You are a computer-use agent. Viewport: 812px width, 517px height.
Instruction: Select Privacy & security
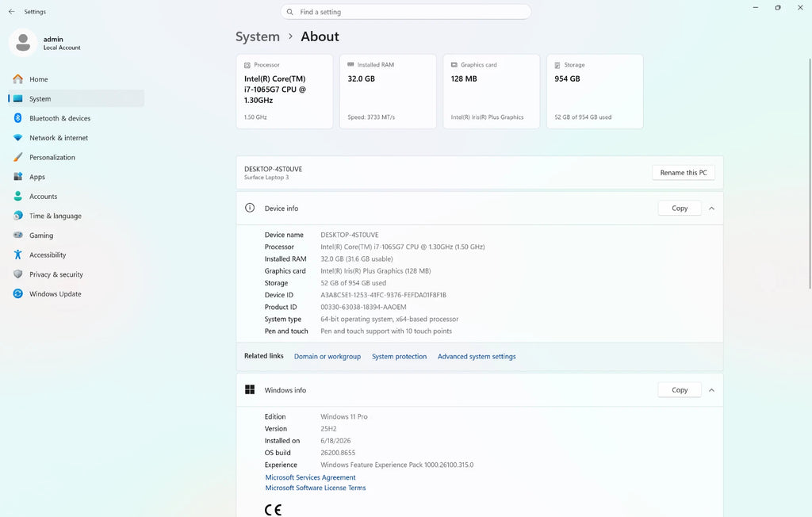tap(76, 274)
